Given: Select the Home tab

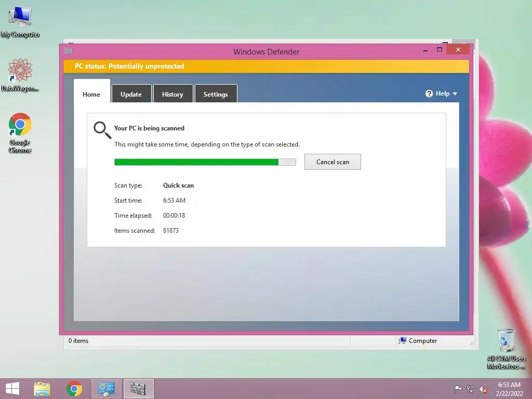Looking at the screenshot, I should [91, 91].
